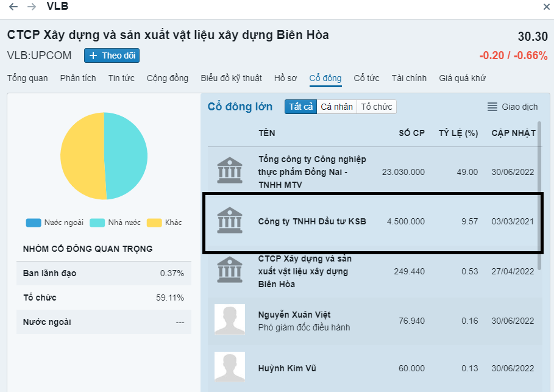Click the Nhà nước legend color swatch

point(98,223)
